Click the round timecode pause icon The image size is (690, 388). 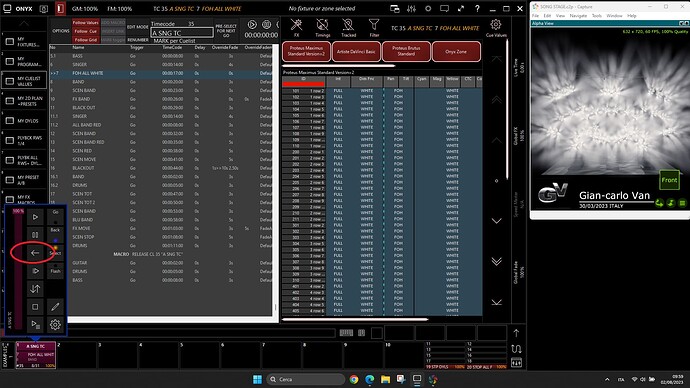pos(267,25)
